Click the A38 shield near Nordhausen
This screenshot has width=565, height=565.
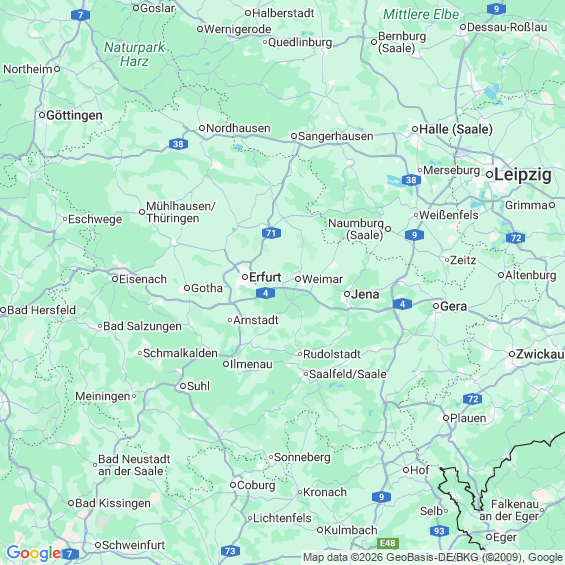(178, 144)
